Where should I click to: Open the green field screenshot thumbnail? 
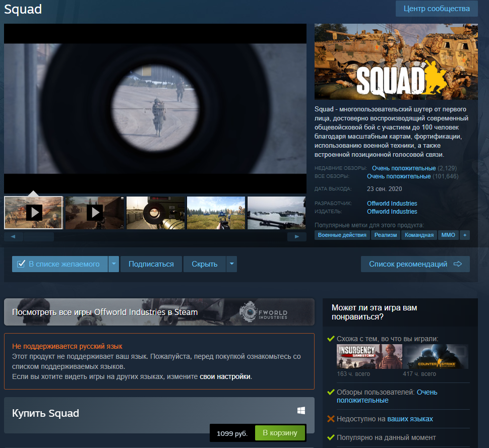[216, 213]
